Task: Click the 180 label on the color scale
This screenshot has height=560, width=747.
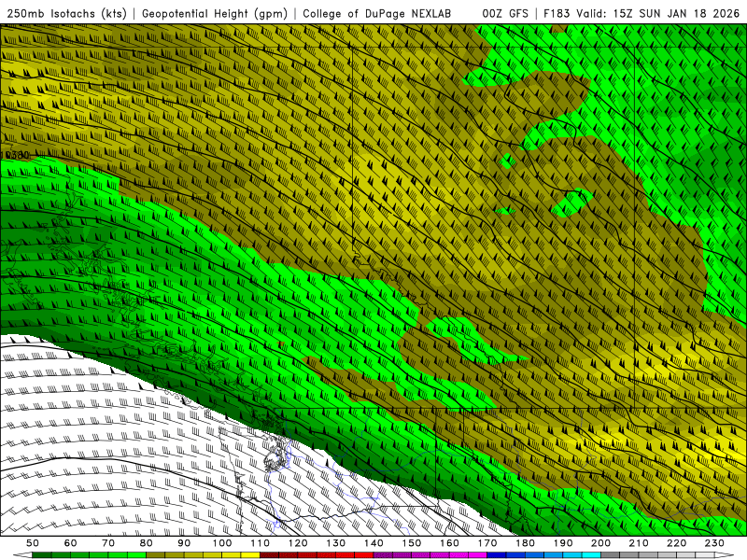Action: 525,543
